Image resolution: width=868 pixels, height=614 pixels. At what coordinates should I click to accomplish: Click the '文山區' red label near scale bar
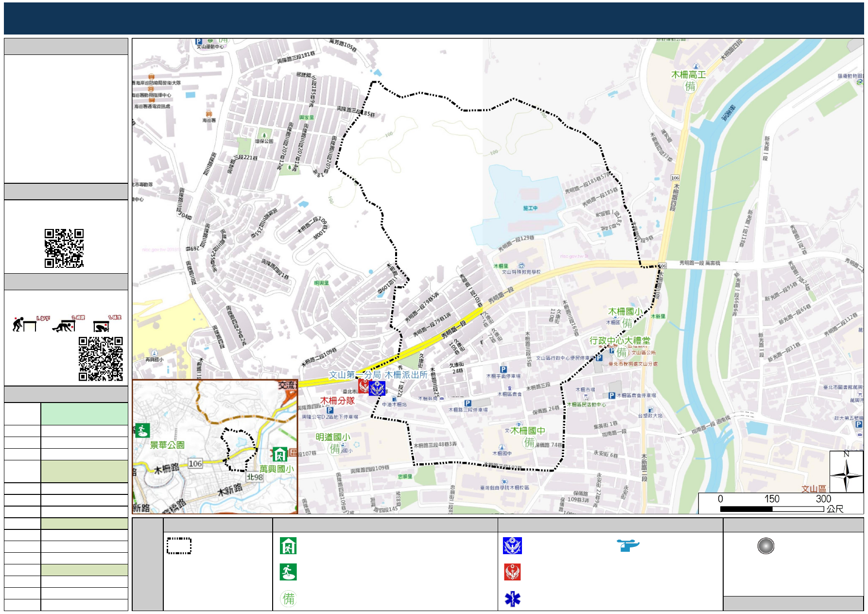(x=814, y=489)
